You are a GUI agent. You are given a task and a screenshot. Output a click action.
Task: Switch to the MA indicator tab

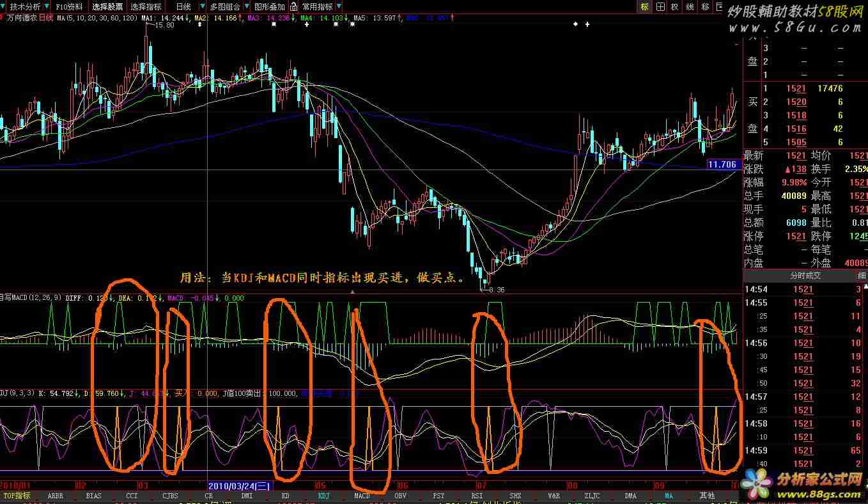pos(669,496)
